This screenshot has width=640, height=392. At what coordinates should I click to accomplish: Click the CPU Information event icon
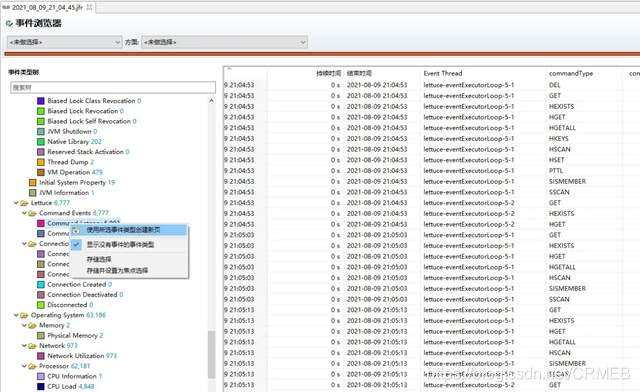41,376
